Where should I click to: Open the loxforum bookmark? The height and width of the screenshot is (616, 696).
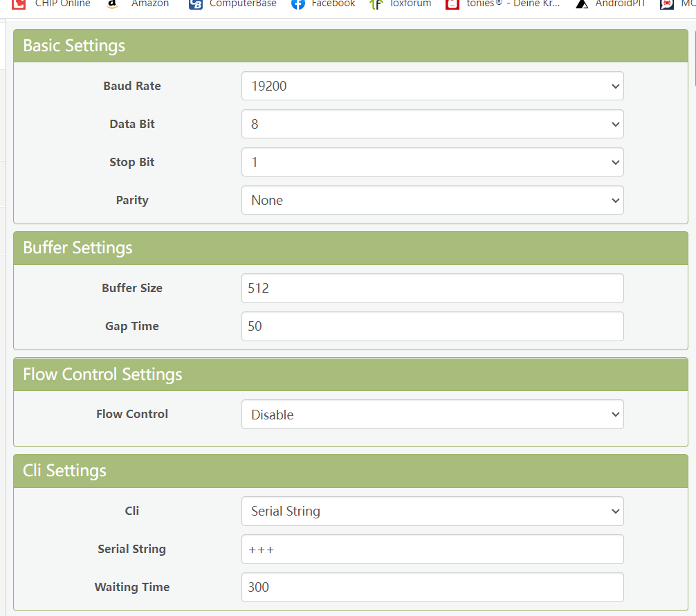point(400,4)
